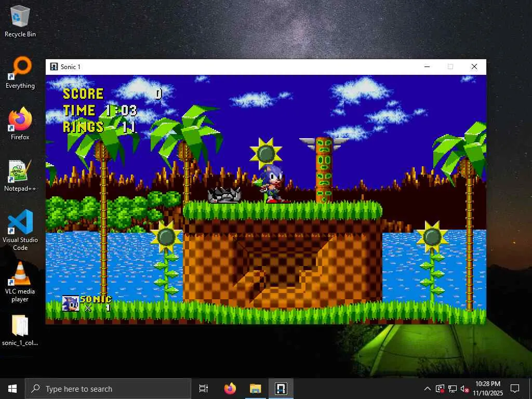Click the winged totem pole in game
Viewport: 532px width, 399px height.
pyautogui.click(x=324, y=170)
